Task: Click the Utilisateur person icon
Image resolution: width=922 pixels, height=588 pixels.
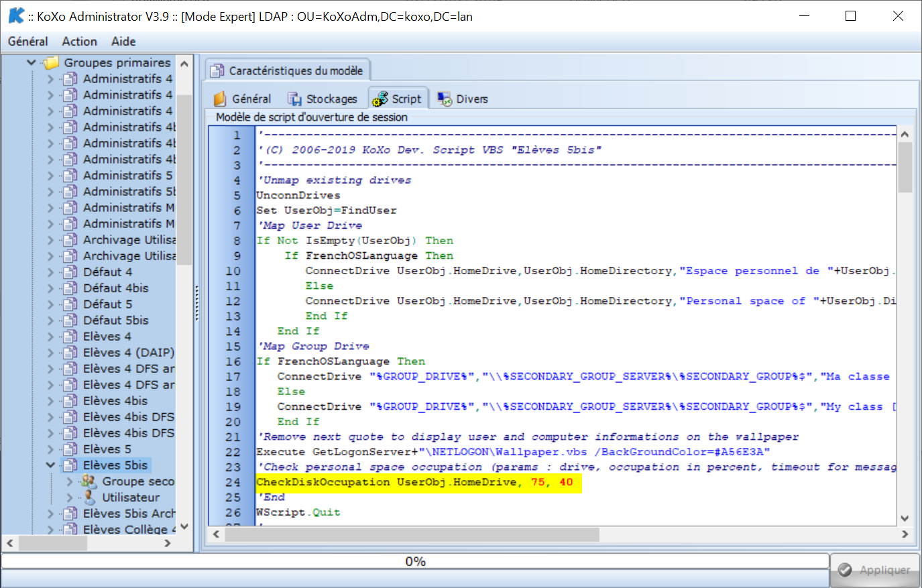Action: [x=89, y=497]
